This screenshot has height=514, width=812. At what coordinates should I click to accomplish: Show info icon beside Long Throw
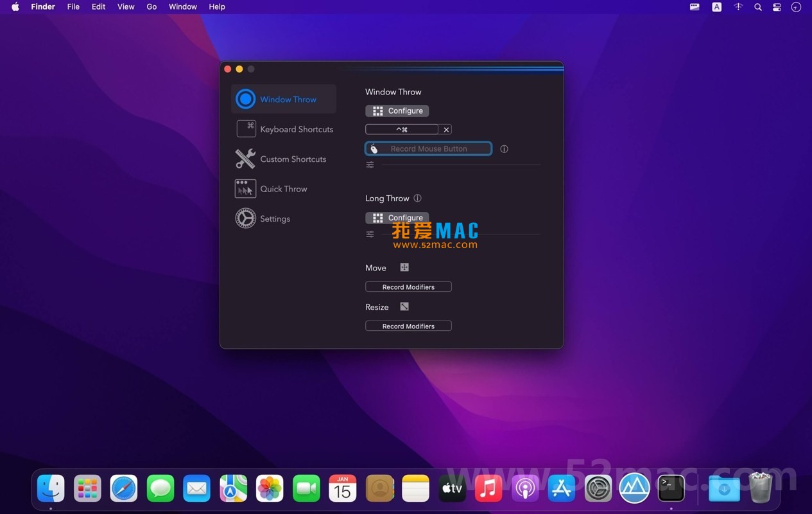coord(417,198)
